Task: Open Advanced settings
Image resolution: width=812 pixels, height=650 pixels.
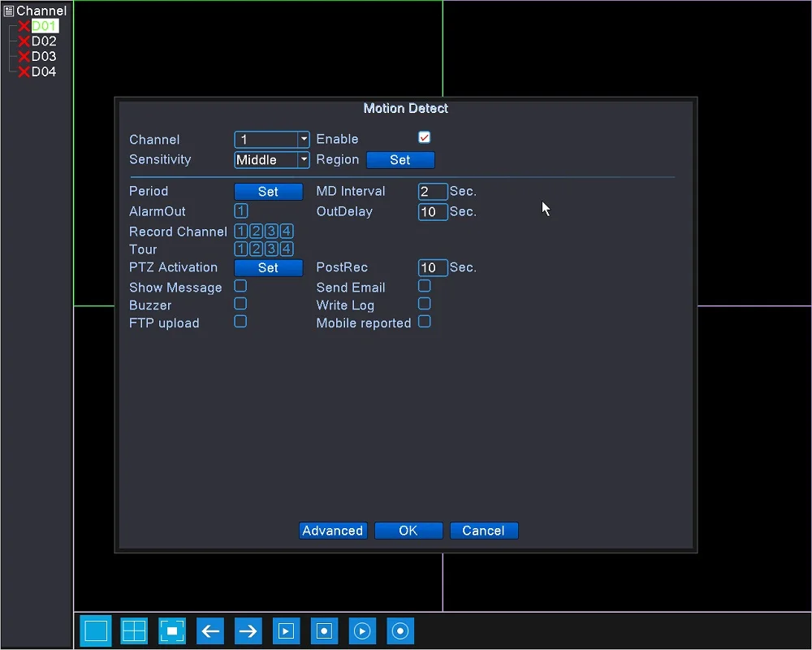Action: 333,531
